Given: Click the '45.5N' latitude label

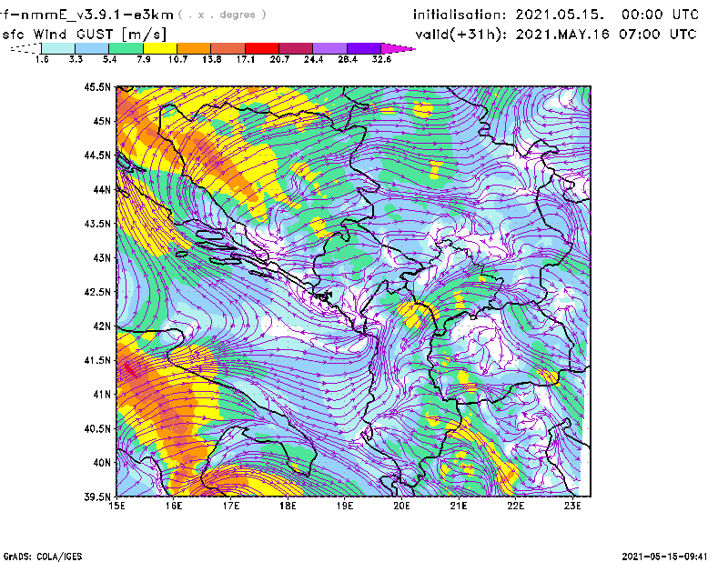Looking at the screenshot, I should (x=98, y=86).
